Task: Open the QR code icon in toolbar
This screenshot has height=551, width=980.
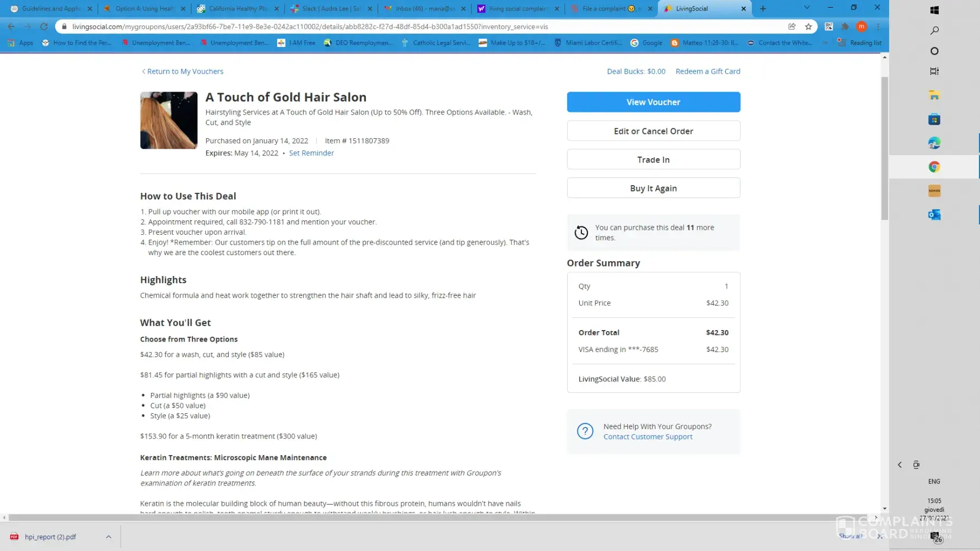Action: pyautogui.click(x=828, y=26)
